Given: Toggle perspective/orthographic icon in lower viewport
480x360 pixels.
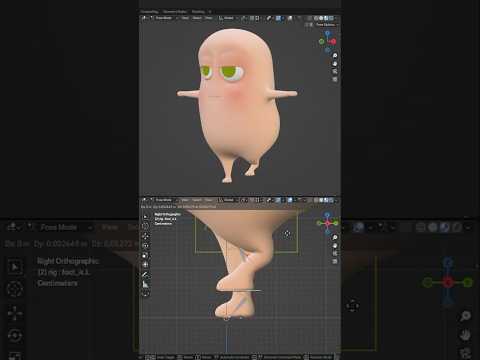Looking at the screenshot, I should click(335, 262).
